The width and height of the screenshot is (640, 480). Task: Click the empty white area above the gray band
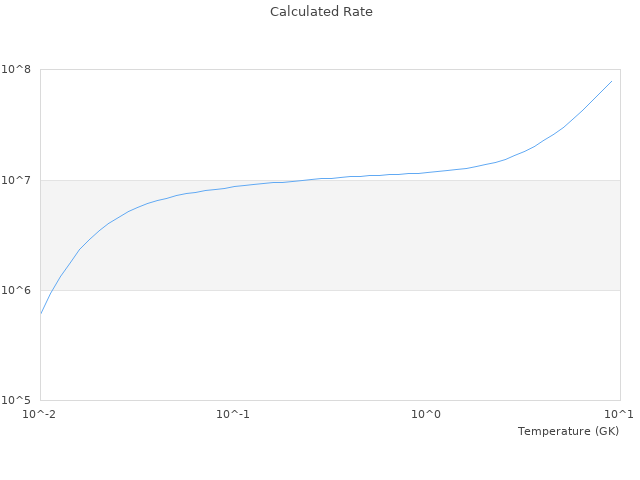250,120
